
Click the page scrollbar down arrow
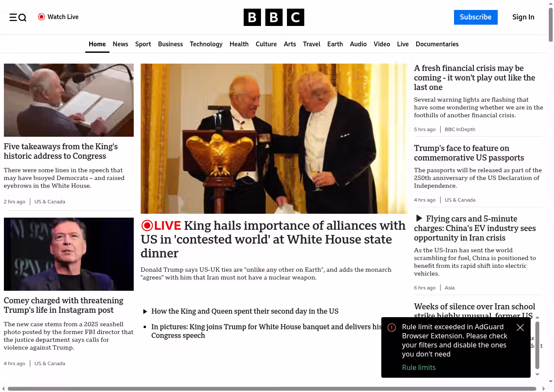pos(551,381)
